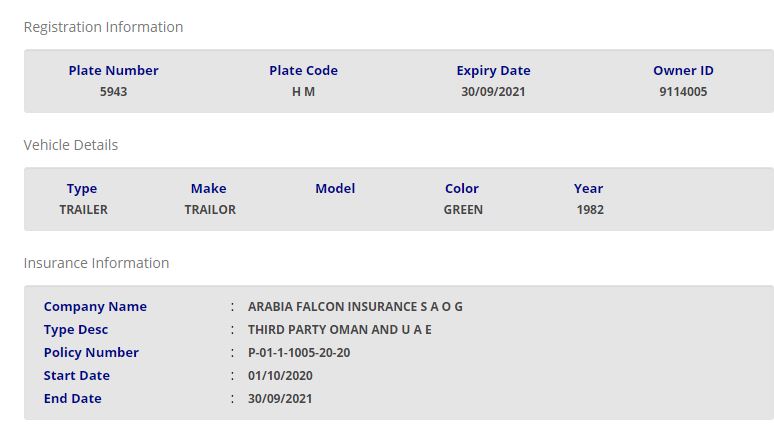Click the make value TRAILOR

click(x=210, y=210)
